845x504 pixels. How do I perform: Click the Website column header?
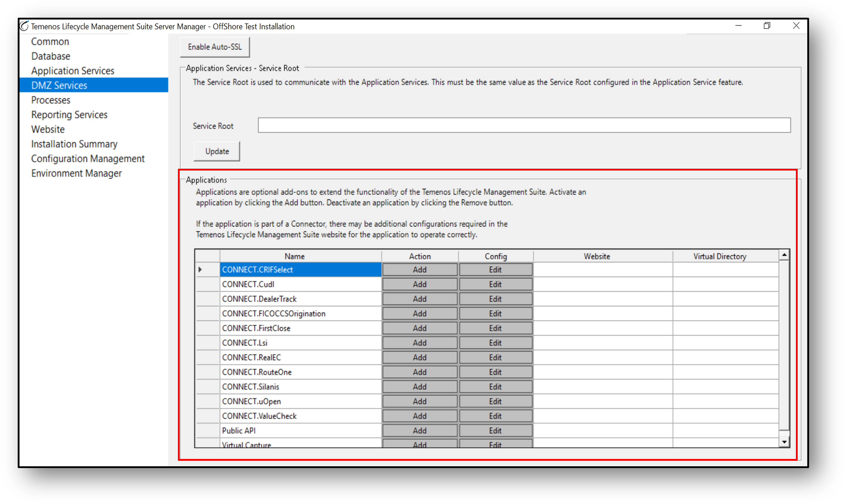603,256
